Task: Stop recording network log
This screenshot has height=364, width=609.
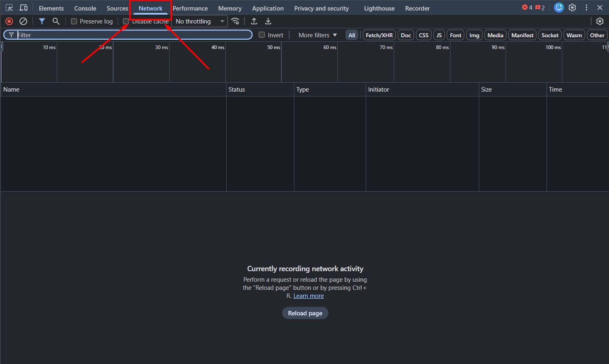Action: (9, 21)
